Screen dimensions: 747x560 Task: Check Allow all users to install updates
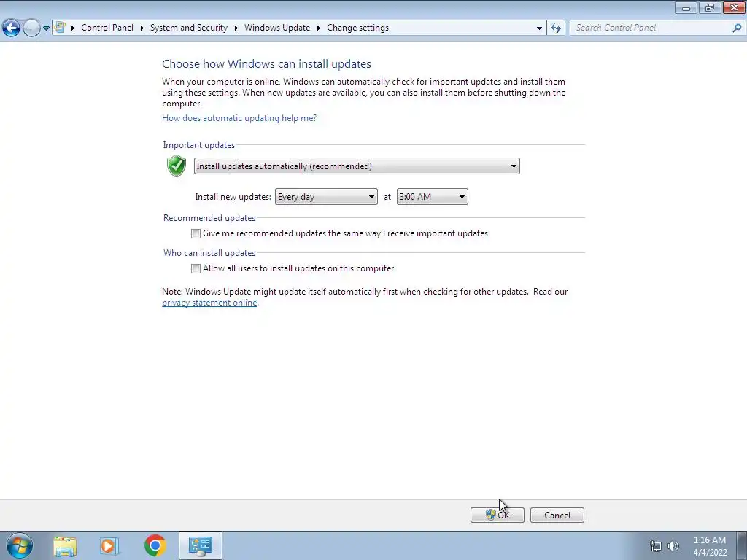pyautogui.click(x=196, y=268)
